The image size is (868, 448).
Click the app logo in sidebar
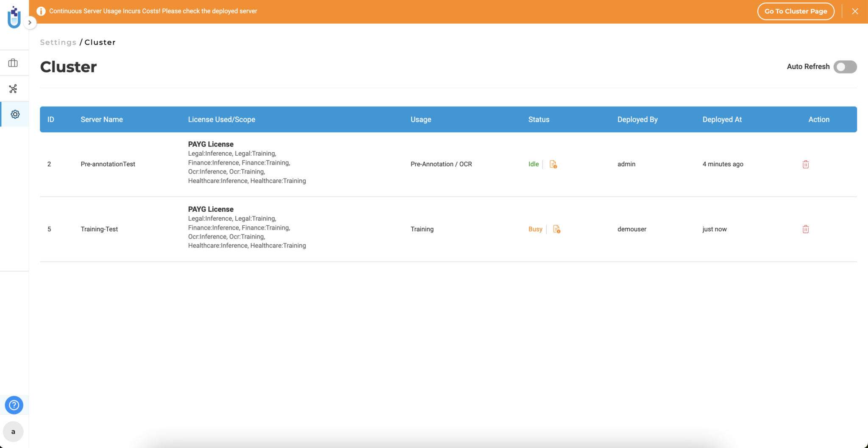click(14, 17)
